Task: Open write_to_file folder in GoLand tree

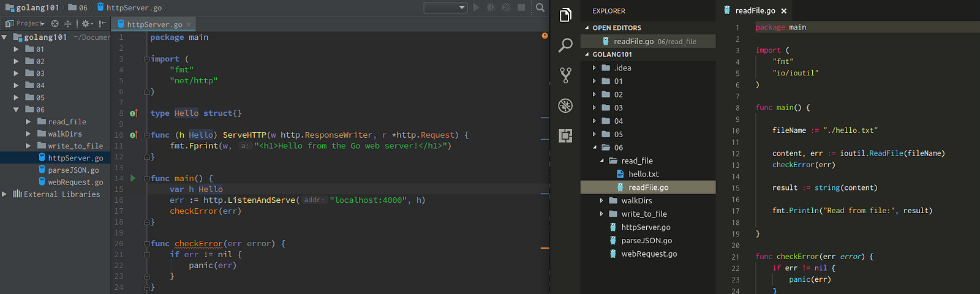Action: (x=75, y=146)
